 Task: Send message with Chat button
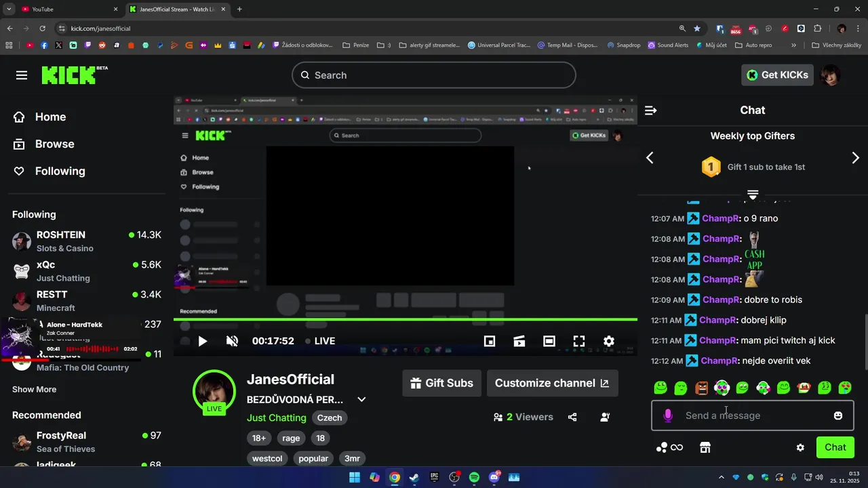click(835, 447)
